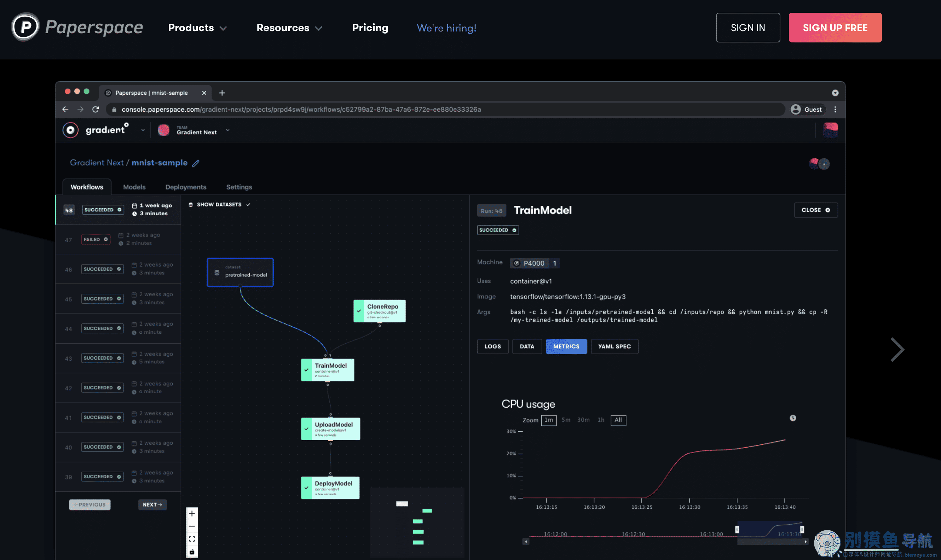Image resolution: width=941 pixels, height=560 pixels.
Task: Switch to the Deployments tab
Action: [x=186, y=187]
